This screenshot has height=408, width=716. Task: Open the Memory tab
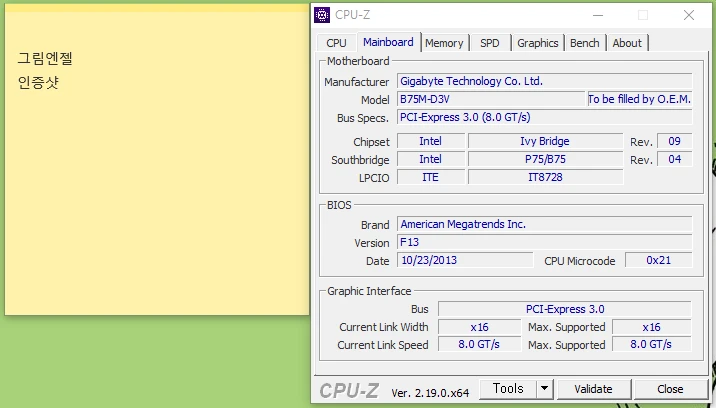444,43
